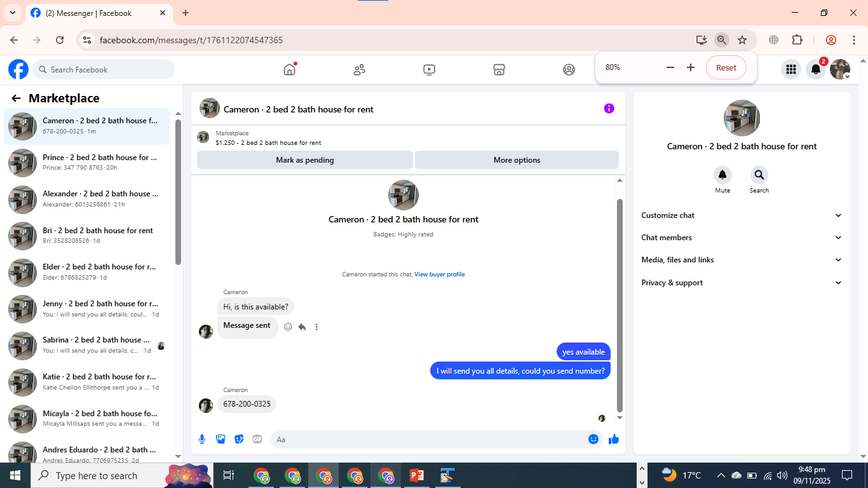The height and width of the screenshot is (488, 868).
Task: Open a new Chrome tab
Action: pos(186,13)
